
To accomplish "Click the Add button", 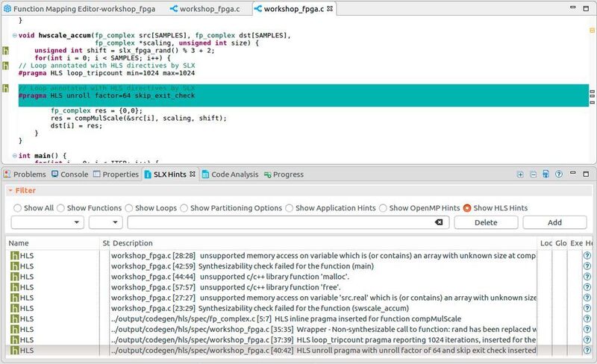I will click(x=554, y=222).
